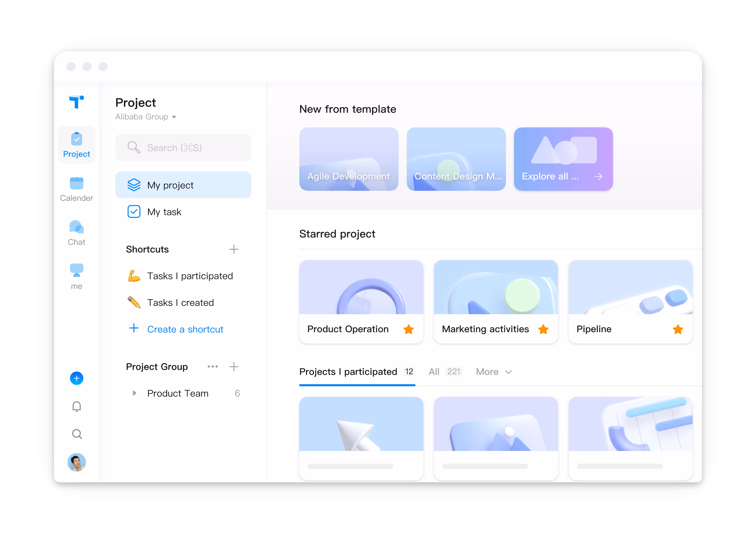
Task: Unstar the Pipeline project
Action: [678, 329]
